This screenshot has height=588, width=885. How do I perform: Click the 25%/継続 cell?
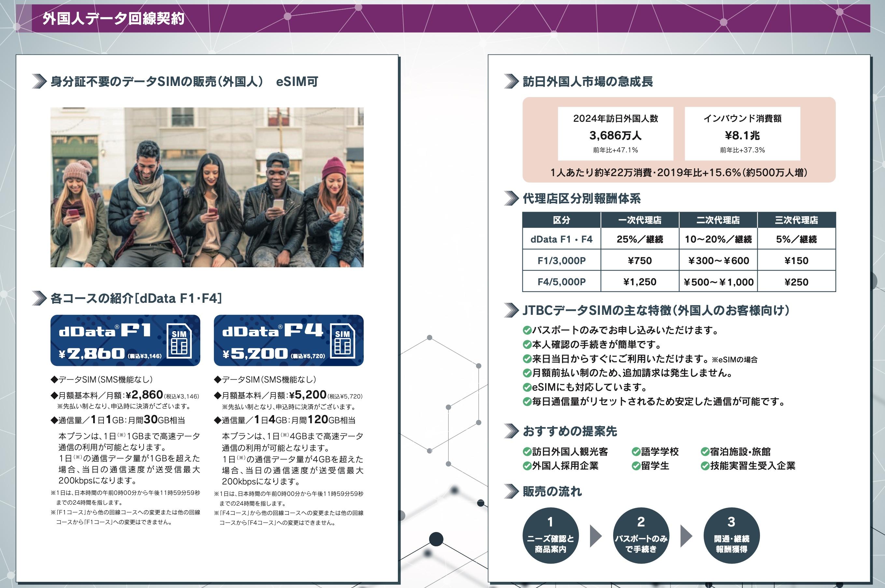pos(640,239)
